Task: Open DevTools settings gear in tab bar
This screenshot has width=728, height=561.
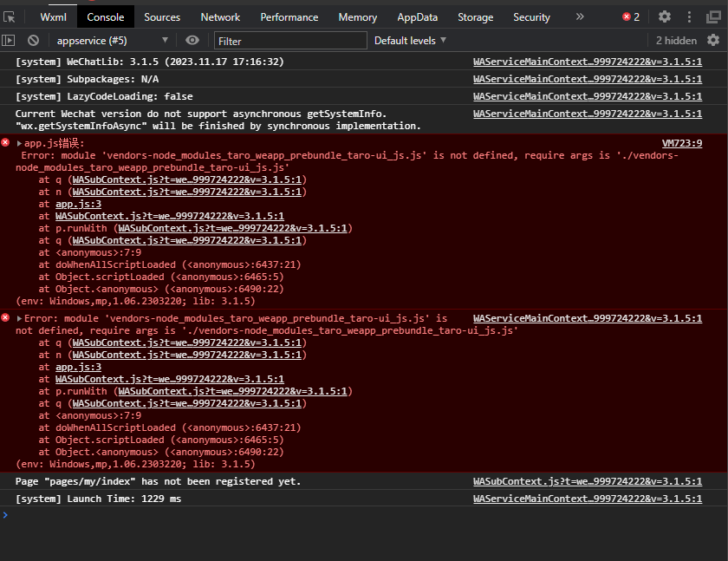Action: point(665,16)
